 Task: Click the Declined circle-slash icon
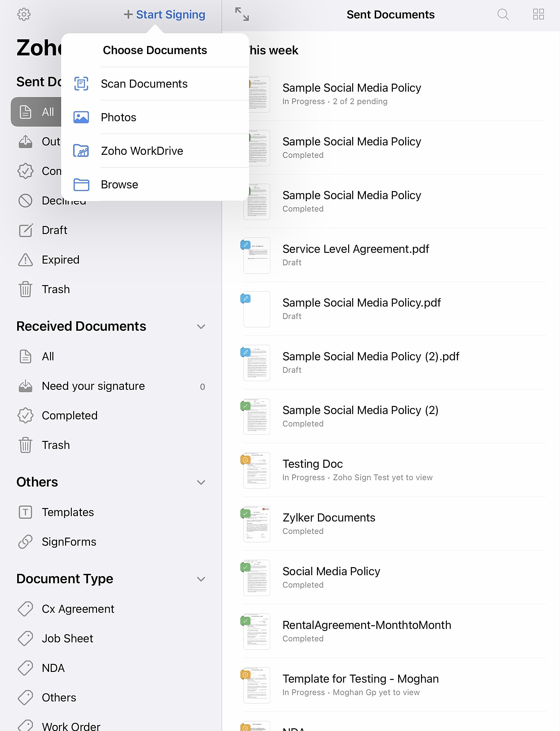point(26,200)
